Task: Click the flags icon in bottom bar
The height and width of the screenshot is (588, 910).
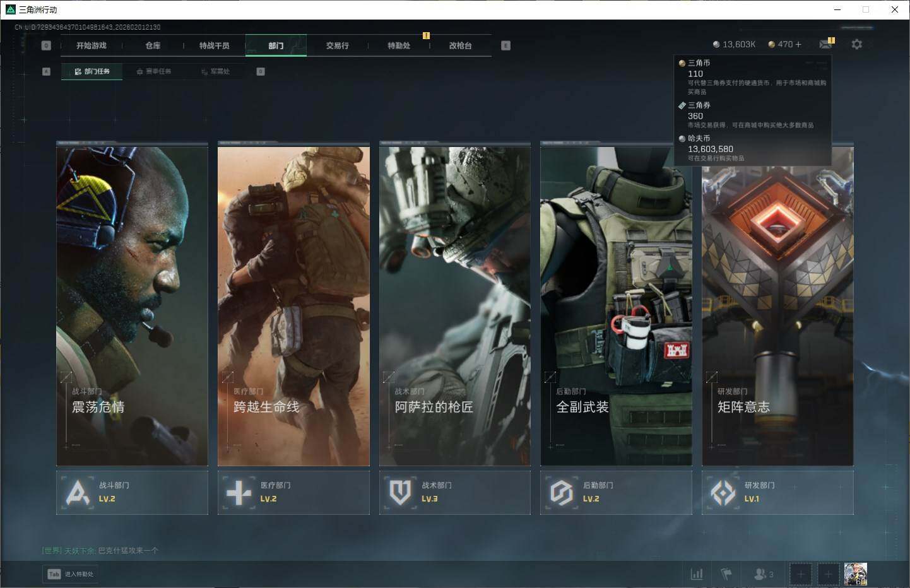Action: point(726,574)
